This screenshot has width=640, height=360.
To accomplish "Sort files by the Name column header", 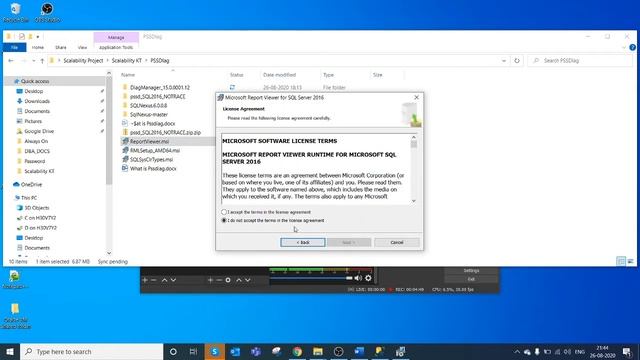I will point(128,75).
